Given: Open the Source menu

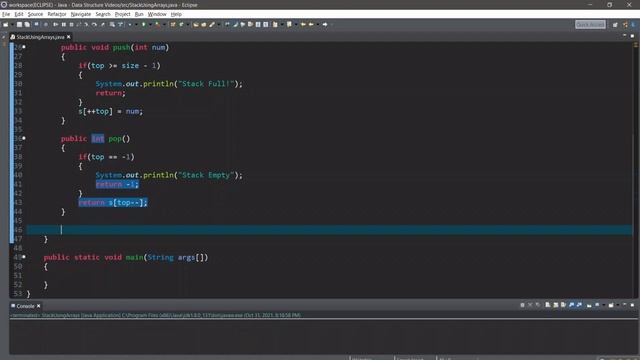Looking at the screenshot, I should pyautogui.click(x=35, y=14).
